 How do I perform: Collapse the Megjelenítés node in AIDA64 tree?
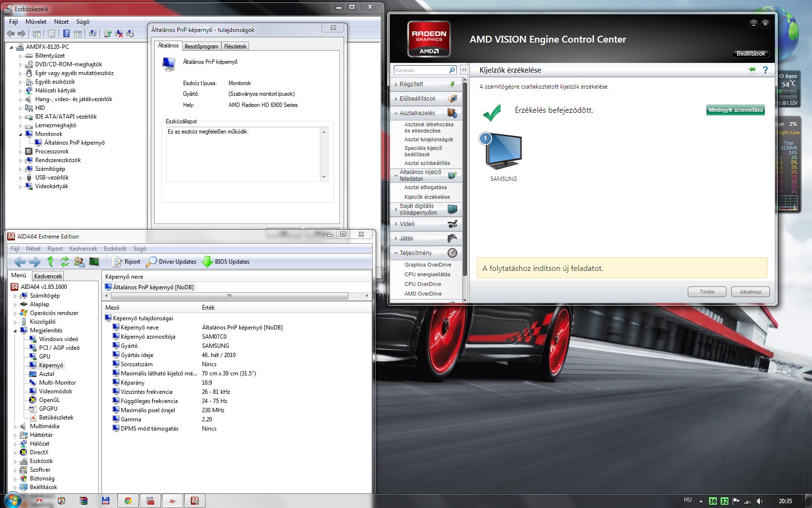pos(15,330)
